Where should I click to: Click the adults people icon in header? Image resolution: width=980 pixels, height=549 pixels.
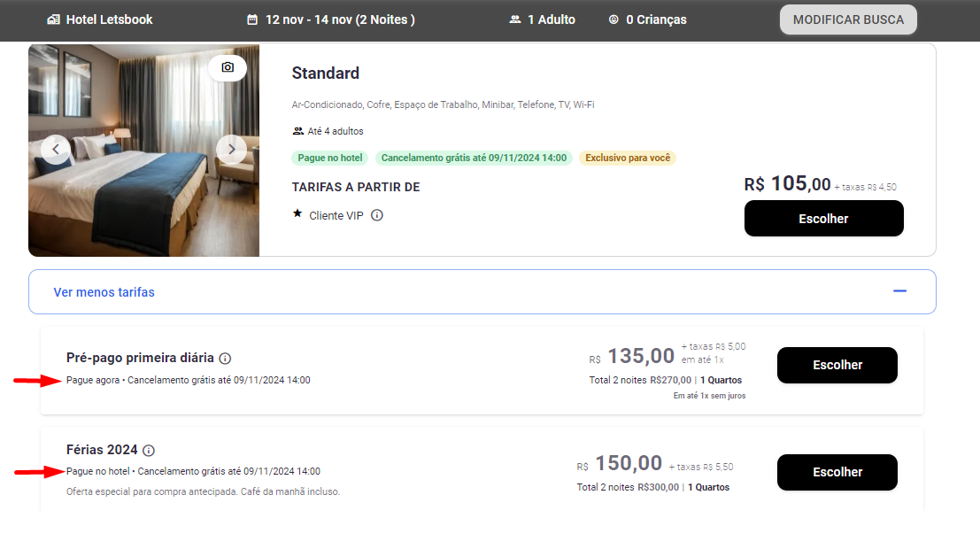[515, 19]
